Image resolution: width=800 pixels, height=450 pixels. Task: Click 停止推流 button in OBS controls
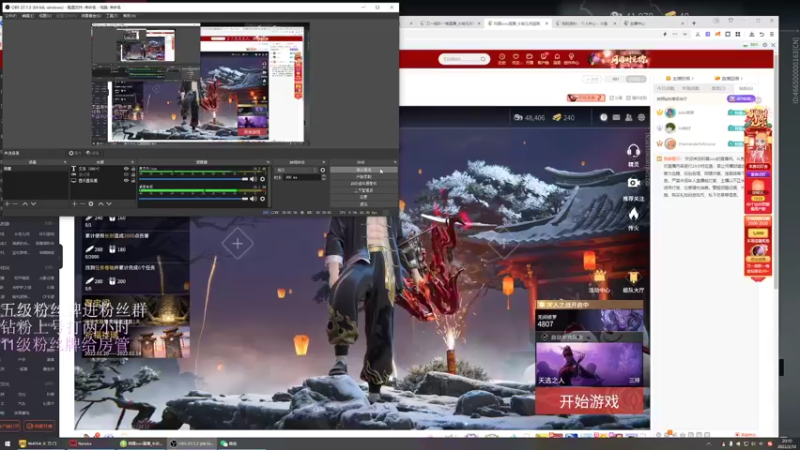[x=364, y=170]
